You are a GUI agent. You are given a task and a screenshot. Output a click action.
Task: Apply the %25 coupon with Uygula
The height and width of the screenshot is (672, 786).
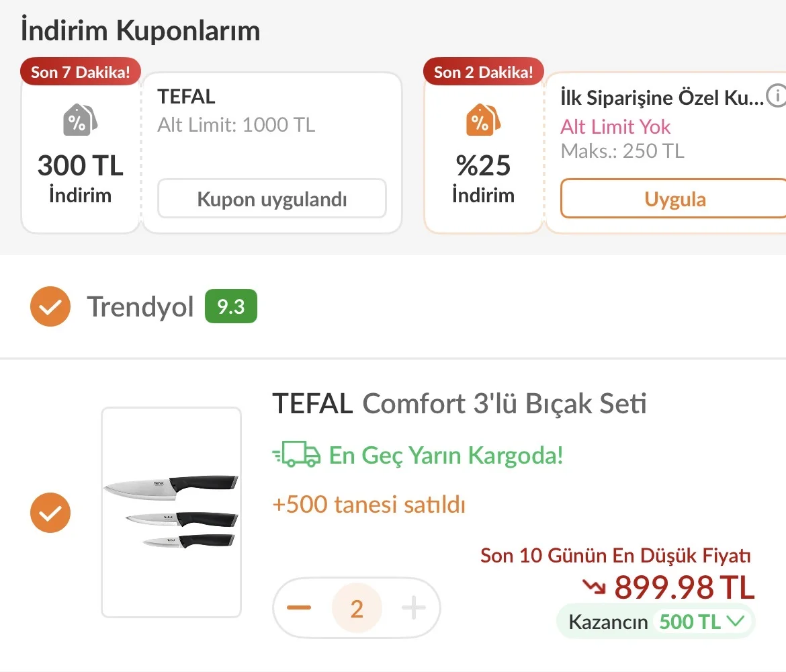[x=674, y=199]
